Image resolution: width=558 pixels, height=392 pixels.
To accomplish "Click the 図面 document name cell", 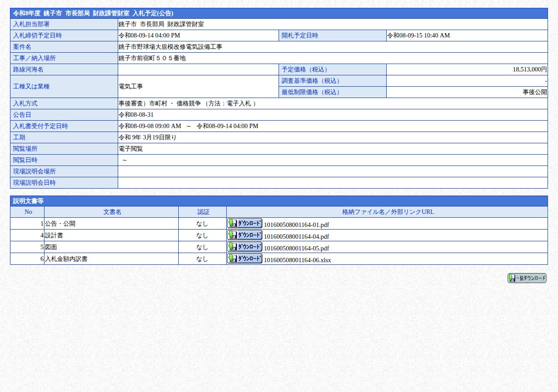I will (x=111, y=247).
